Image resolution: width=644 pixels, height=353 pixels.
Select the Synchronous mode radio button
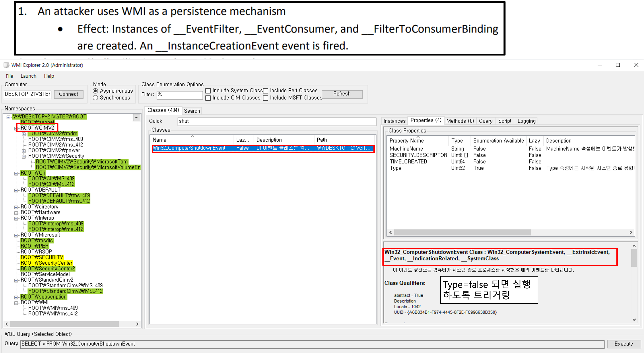(x=95, y=98)
